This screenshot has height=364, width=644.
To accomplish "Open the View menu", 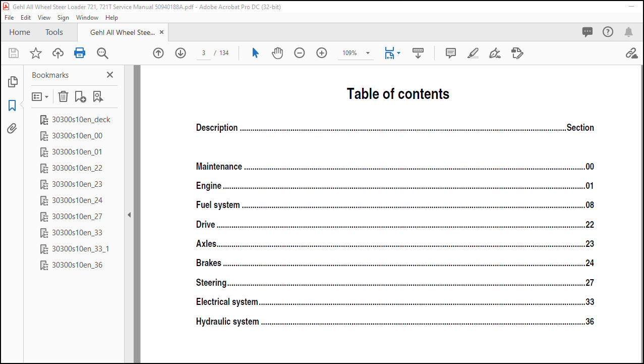I will coord(44,17).
